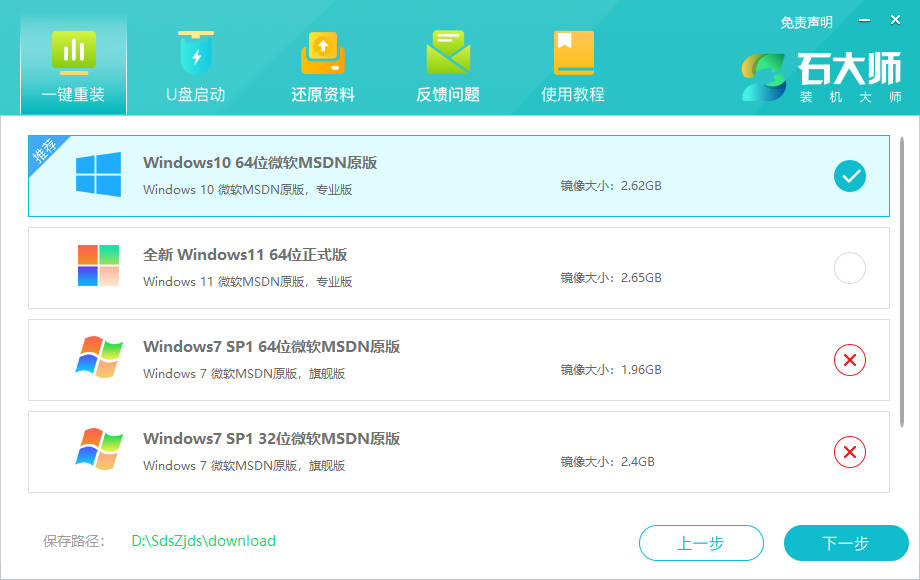This screenshot has height=580, width=920.
Task: Select the Windows7 SP1 64位微软MSDN原版 title
Action: 272,347
